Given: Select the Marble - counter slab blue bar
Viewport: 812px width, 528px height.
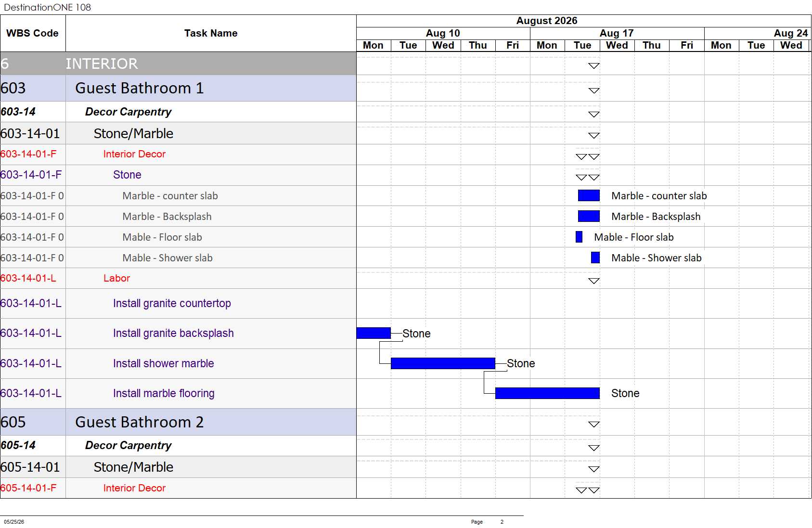Looking at the screenshot, I should (x=589, y=195).
